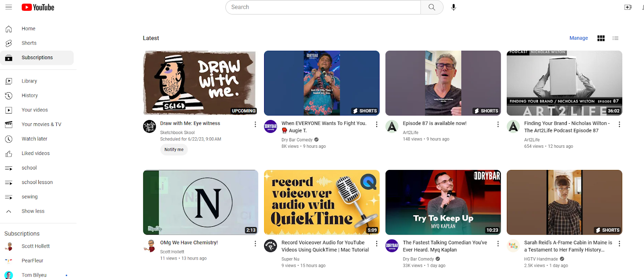The height and width of the screenshot is (279, 644).
Task: Open Sarah Reid A-Frame Cabin thumbnail
Action: tap(564, 202)
